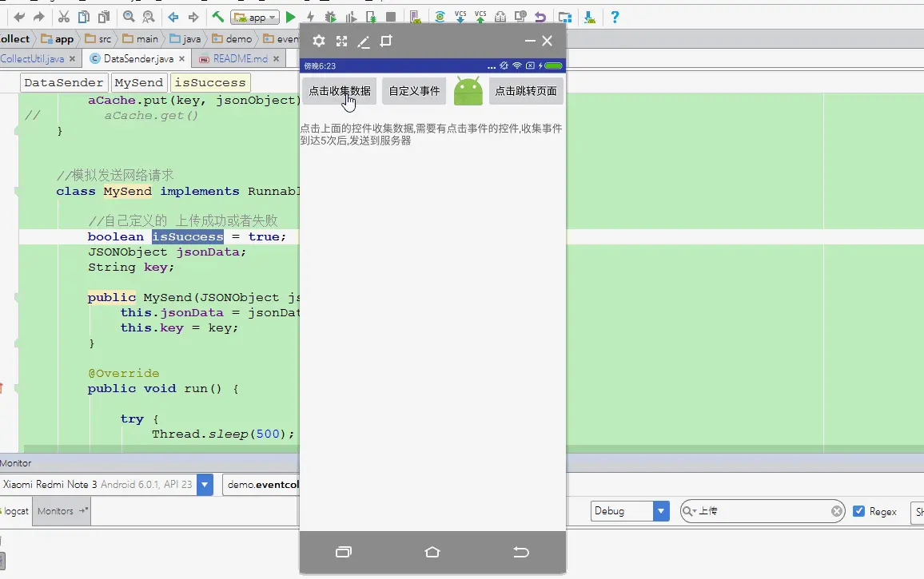
Task: Stop the running app with stop icon
Action: (x=390, y=18)
